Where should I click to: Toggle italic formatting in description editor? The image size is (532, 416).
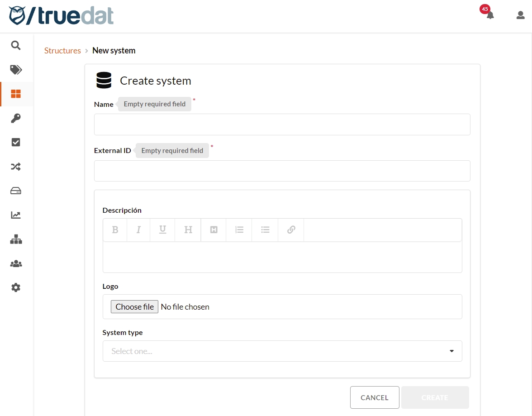(x=138, y=230)
